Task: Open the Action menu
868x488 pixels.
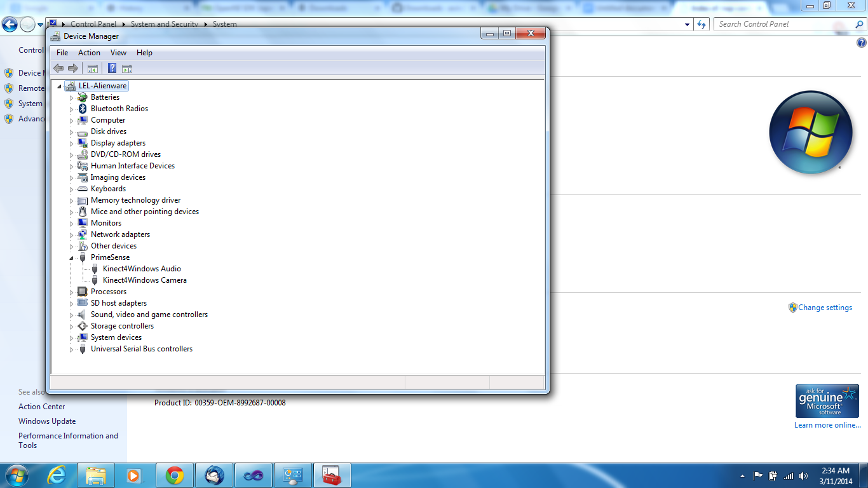Action: 89,53
